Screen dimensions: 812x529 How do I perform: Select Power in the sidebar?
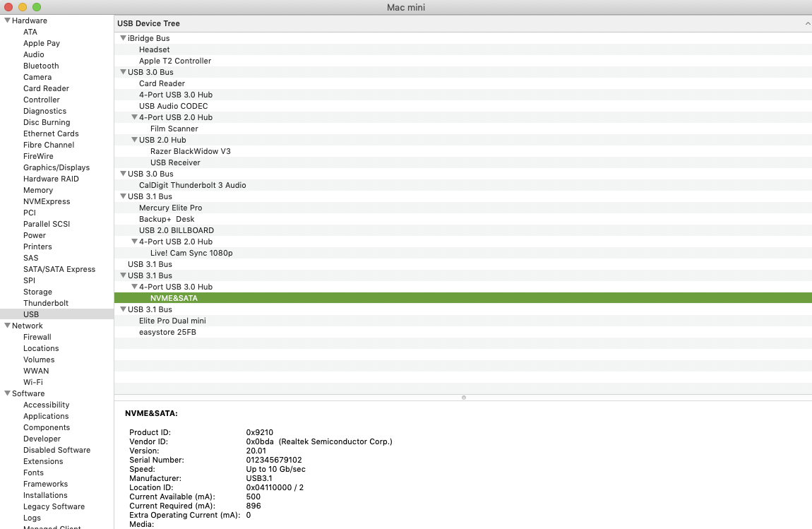click(34, 235)
